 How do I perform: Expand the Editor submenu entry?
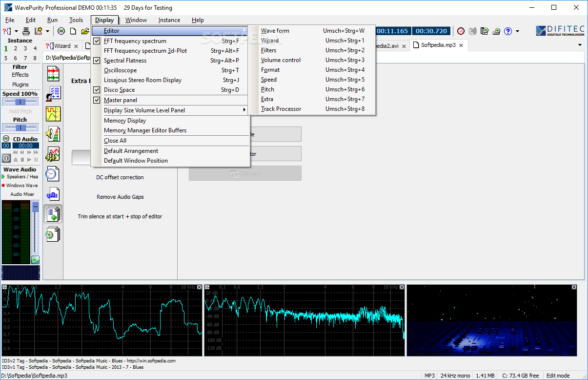point(170,31)
